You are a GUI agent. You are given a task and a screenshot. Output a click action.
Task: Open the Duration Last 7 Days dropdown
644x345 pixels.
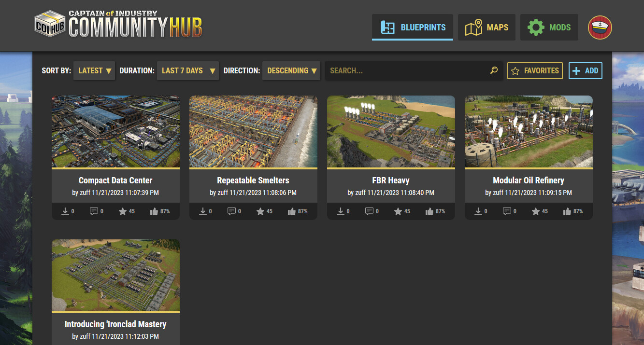188,70
